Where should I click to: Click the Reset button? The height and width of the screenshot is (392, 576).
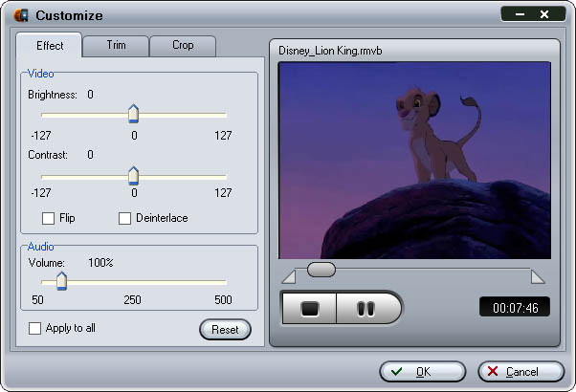[225, 330]
